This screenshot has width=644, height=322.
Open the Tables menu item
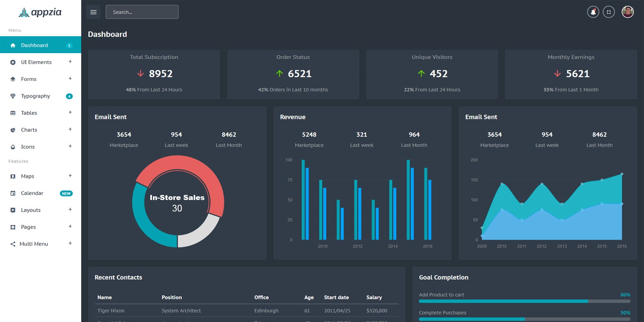click(29, 113)
